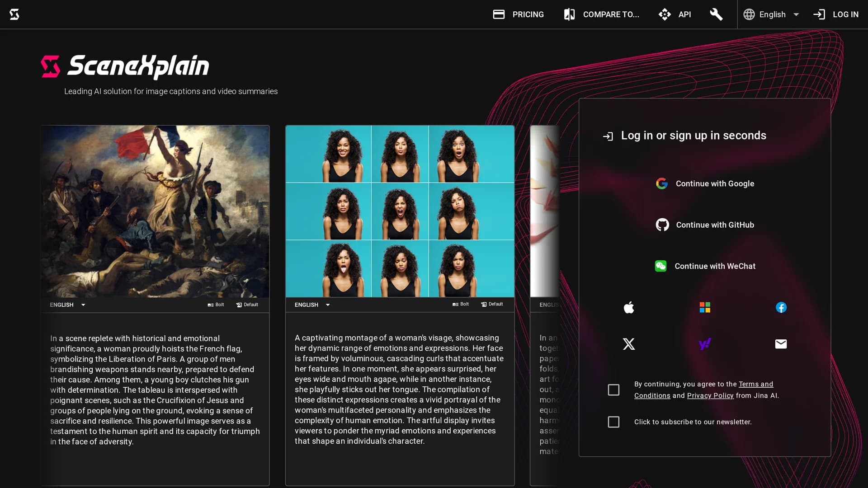Click the header language dropdown arrow
The width and height of the screenshot is (868, 488).
(796, 14)
